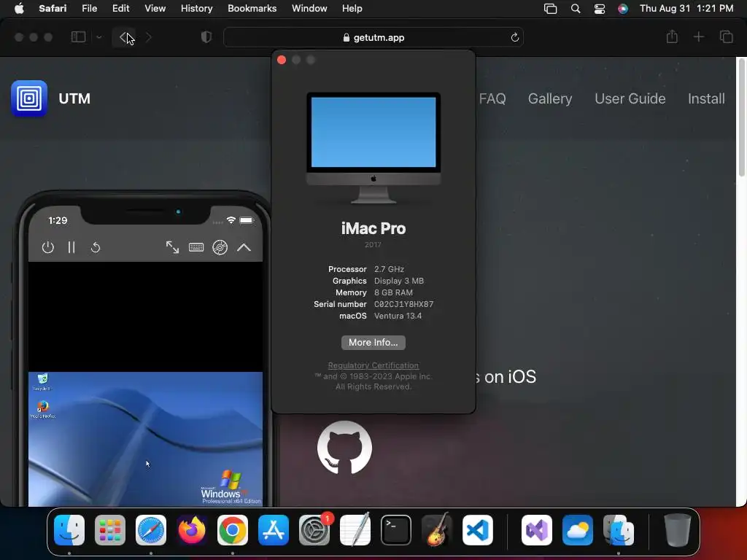Open Spotlight search in menu bar

point(576,9)
